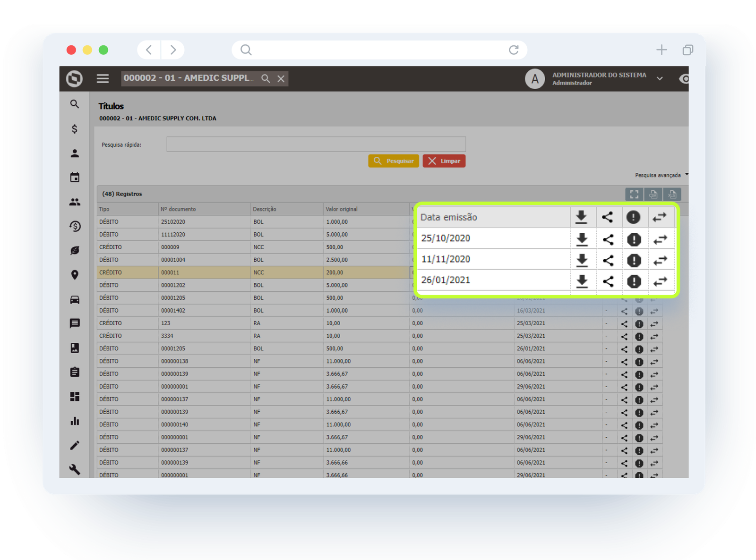Open the dashboard tiles icon in the sidebar
The width and height of the screenshot is (756, 560).
[75, 397]
